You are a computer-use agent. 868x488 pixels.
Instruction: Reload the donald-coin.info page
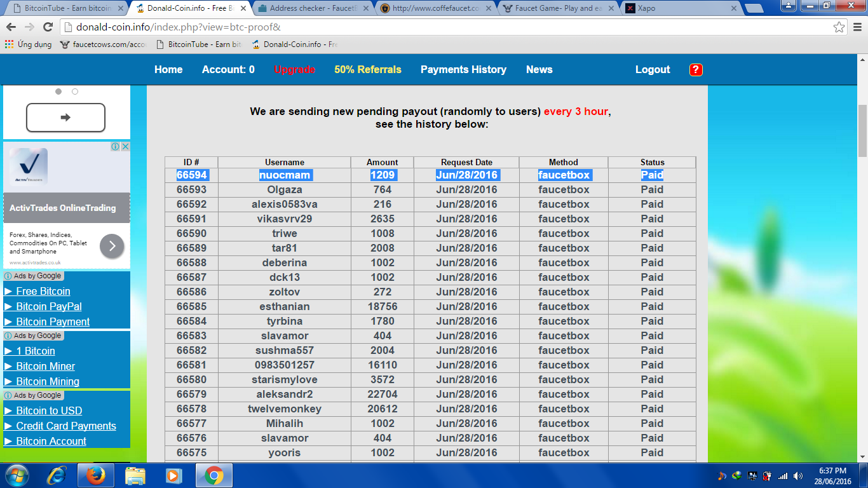coord(48,27)
